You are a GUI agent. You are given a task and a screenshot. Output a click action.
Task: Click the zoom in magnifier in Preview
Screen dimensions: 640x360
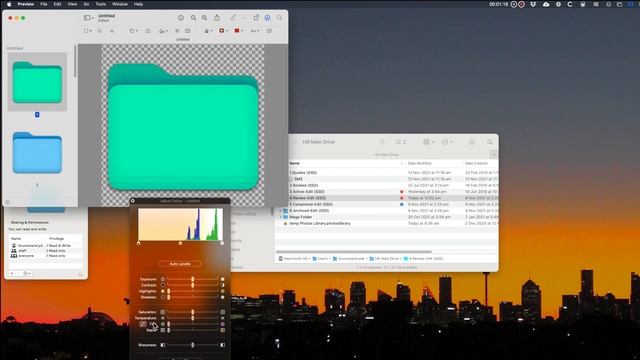[204, 18]
